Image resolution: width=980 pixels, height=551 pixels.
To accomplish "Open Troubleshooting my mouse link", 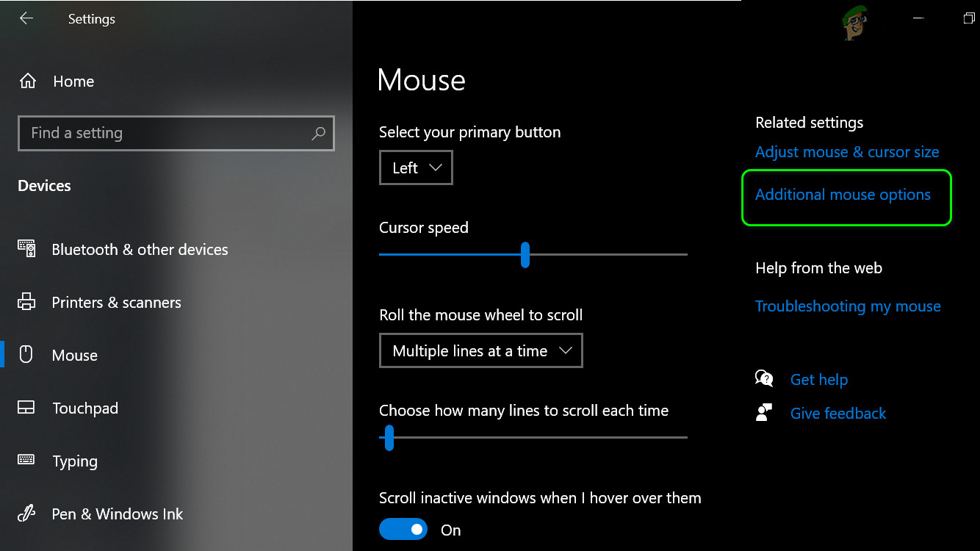I will click(x=848, y=306).
